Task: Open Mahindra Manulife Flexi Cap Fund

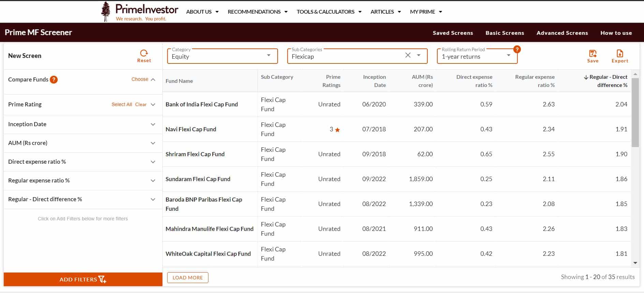Action: 209,229
